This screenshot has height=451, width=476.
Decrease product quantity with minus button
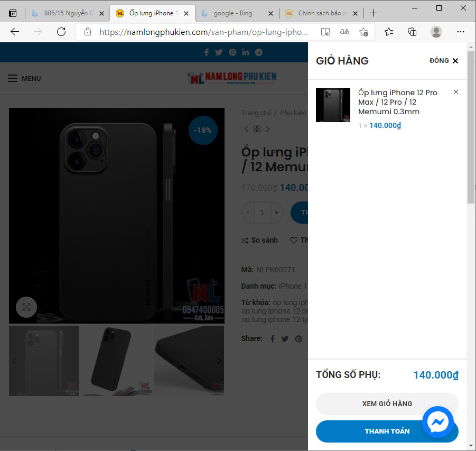pos(248,213)
